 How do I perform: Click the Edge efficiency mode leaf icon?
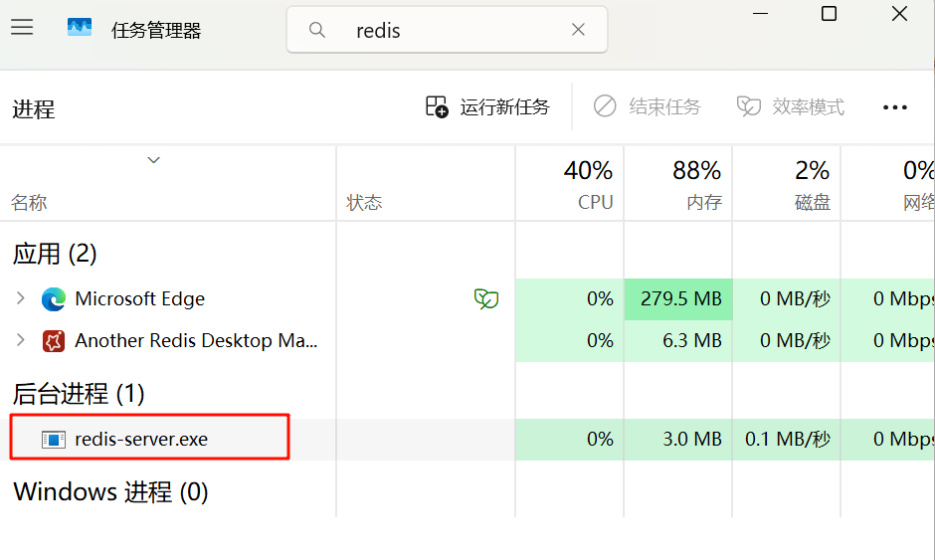coord(486,298)
